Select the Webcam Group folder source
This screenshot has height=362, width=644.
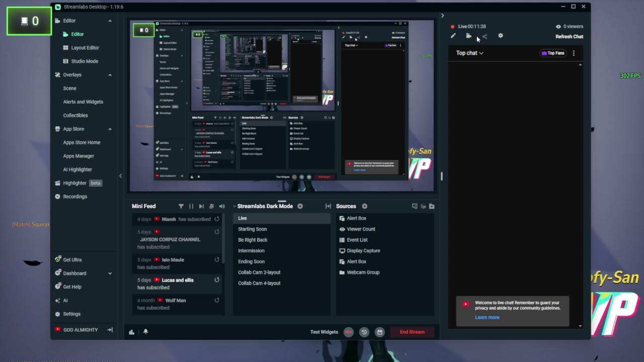tap(385, 273)
